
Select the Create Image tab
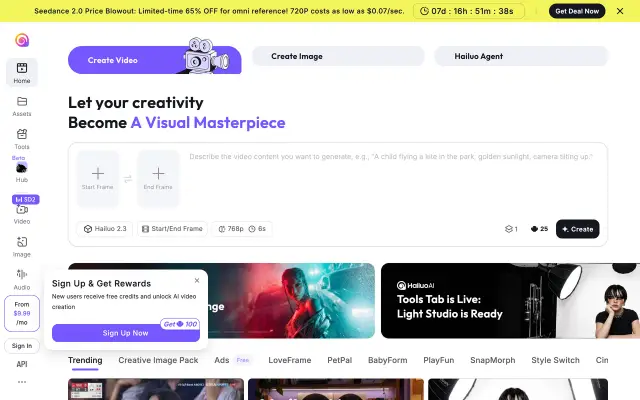coord(338,56)
